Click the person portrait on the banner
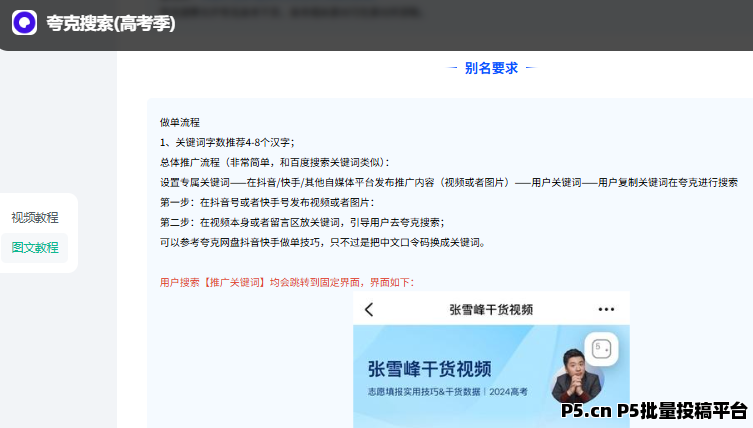 (576, 376)
